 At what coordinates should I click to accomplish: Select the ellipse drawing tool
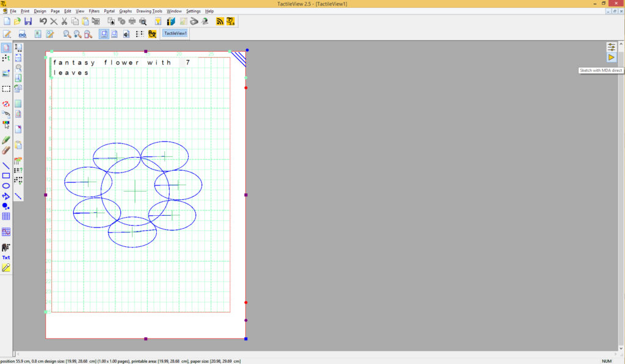(6, 186)
